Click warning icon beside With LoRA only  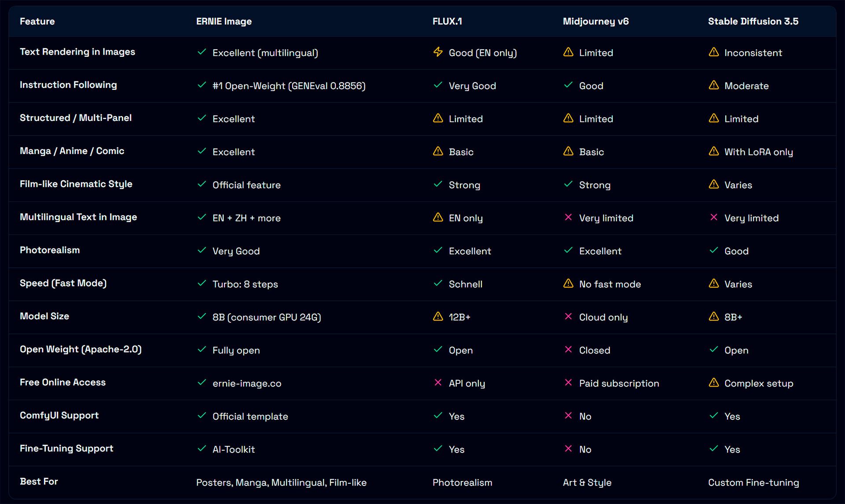coord(713,151)
